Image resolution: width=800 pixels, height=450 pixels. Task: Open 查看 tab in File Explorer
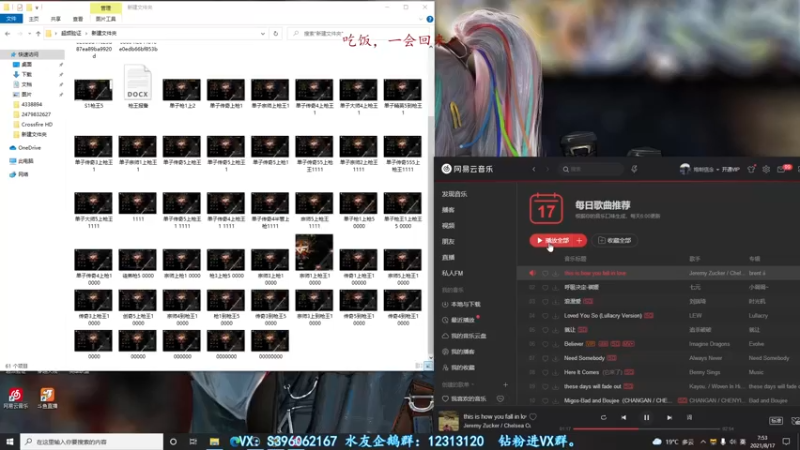(78, 19)
